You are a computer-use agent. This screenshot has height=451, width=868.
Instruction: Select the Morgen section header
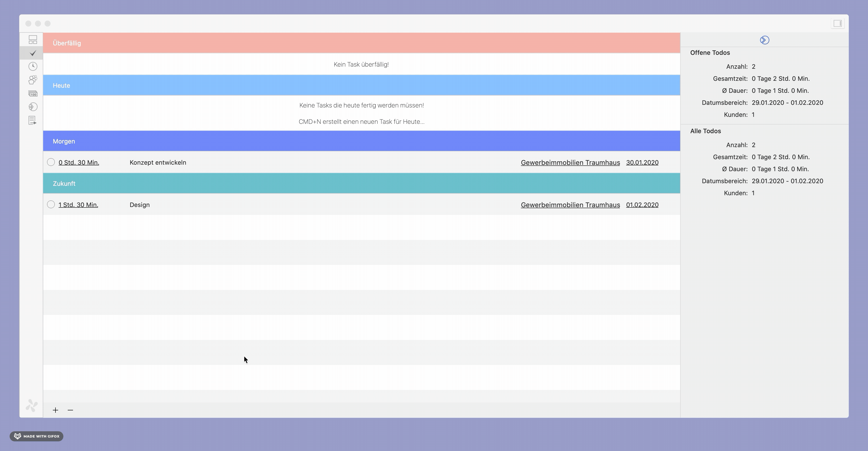click(361, 141)
